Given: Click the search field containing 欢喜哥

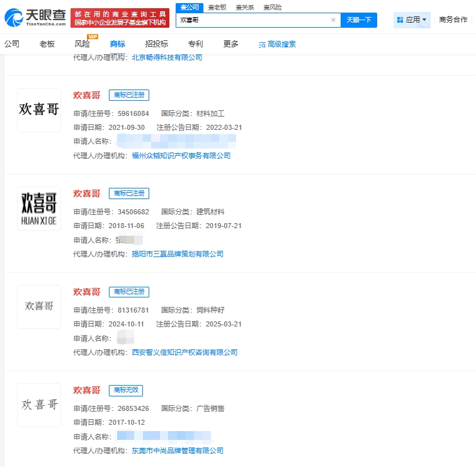Looking at the screenshot, I should 252,20.
